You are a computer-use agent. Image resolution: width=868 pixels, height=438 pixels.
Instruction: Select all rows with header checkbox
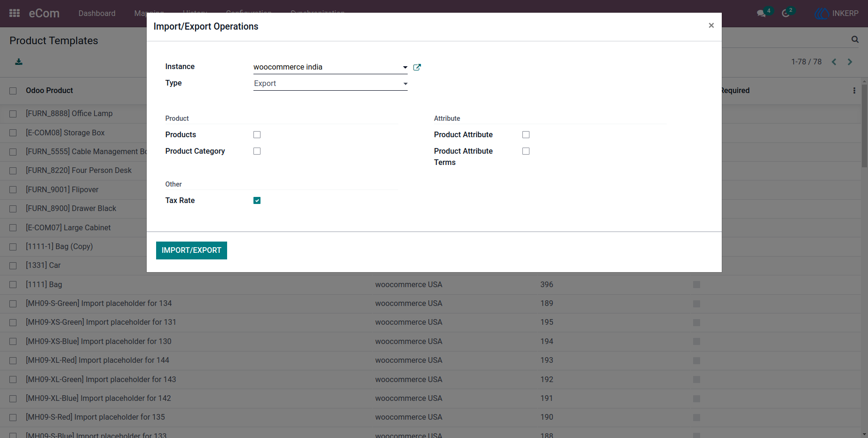pyautogui.click(x=13, y=91)
